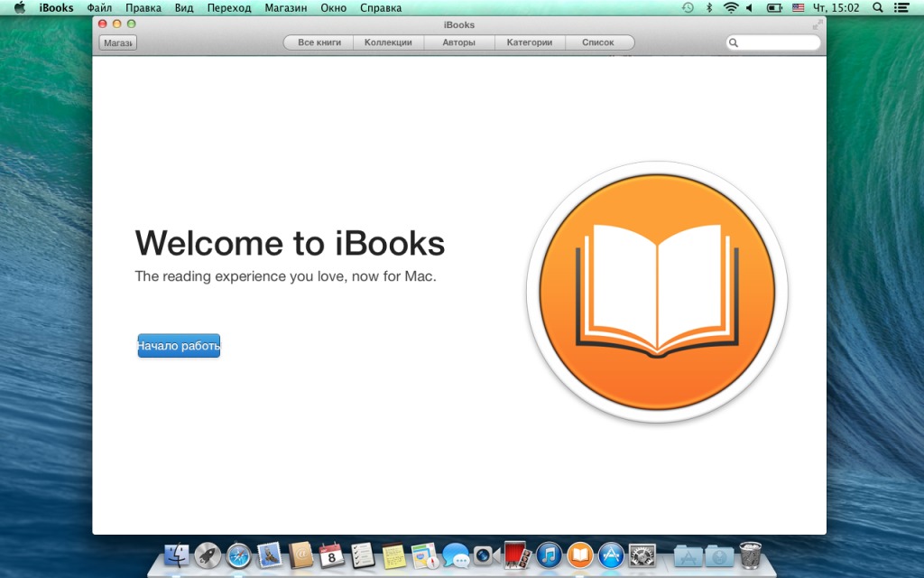The height and width of the screenshot is (578, 924).
Task: Click the iBooks icon in the Dock
Action: click(580, 555)
